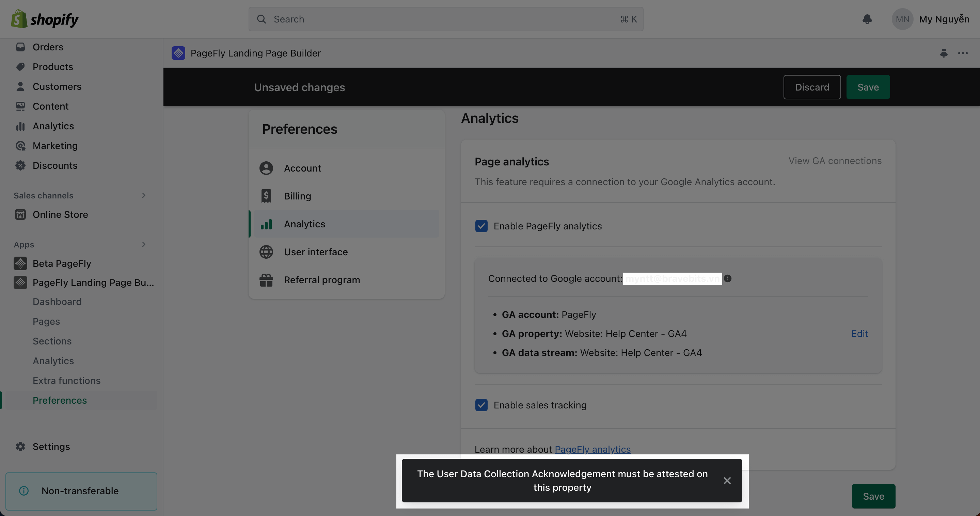
Task: Click the Discounts badge icon
Action: click(20, 165)
